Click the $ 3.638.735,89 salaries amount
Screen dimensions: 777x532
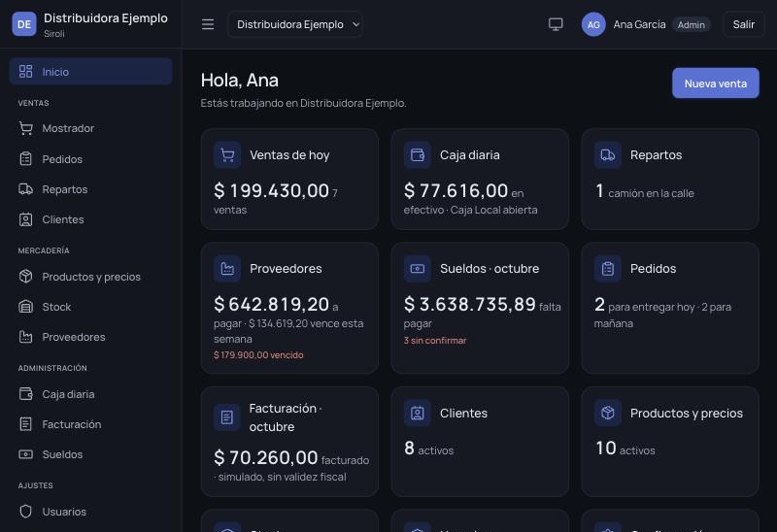(x=470, y=304)
